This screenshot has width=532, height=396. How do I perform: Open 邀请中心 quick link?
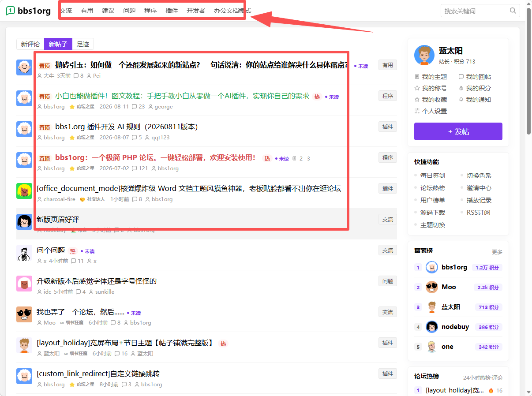click(x=479, y=188)
